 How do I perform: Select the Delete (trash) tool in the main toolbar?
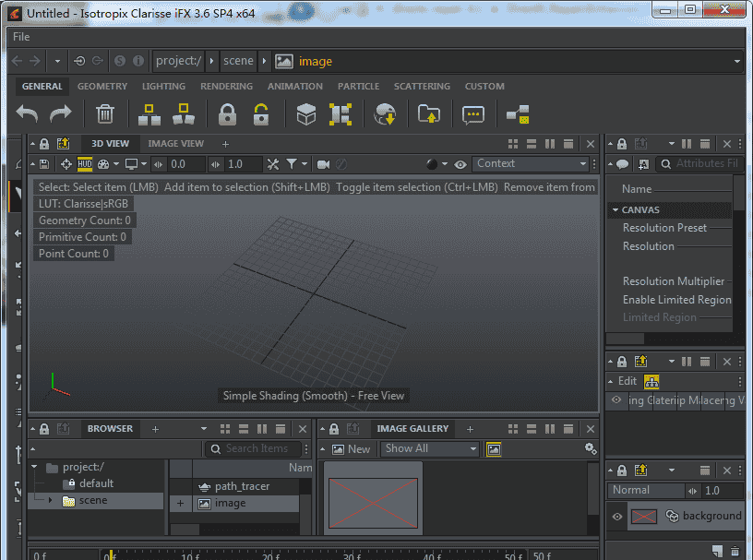[x=104, y=114]
